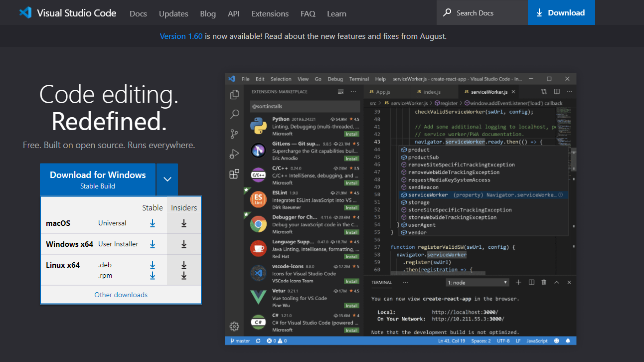Open Explorer icon in the editor screenshot's activity bar
Image resolution: width=644 pixels, height=362 pixels.
tap(234, 95)
